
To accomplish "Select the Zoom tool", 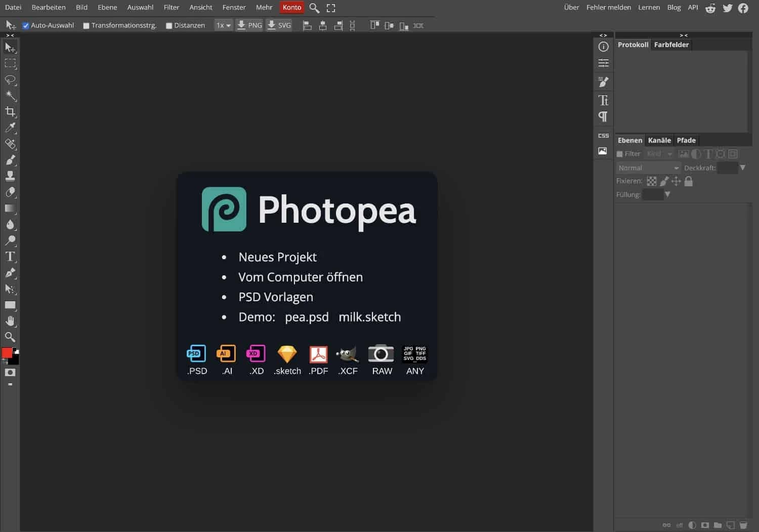I will pyautogui.click(x=10, y=337).
